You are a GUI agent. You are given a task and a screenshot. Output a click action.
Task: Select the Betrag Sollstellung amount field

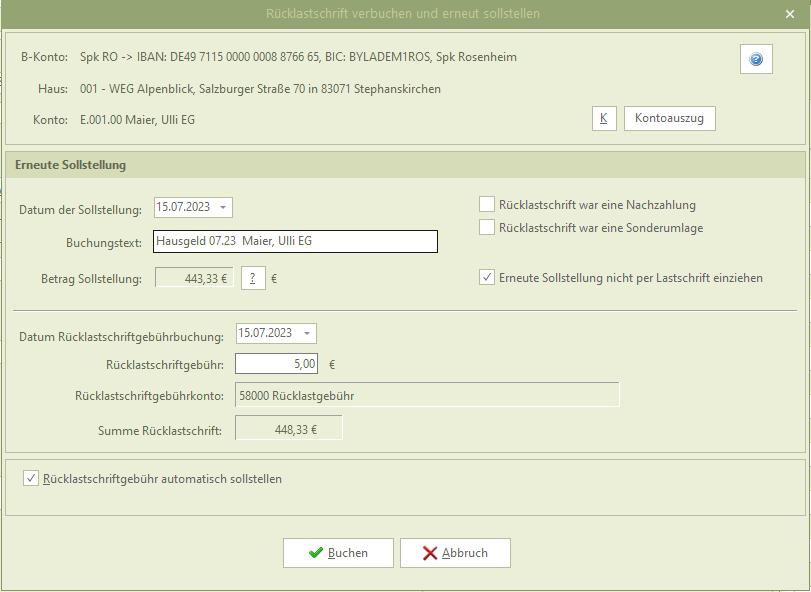point(195,279)
